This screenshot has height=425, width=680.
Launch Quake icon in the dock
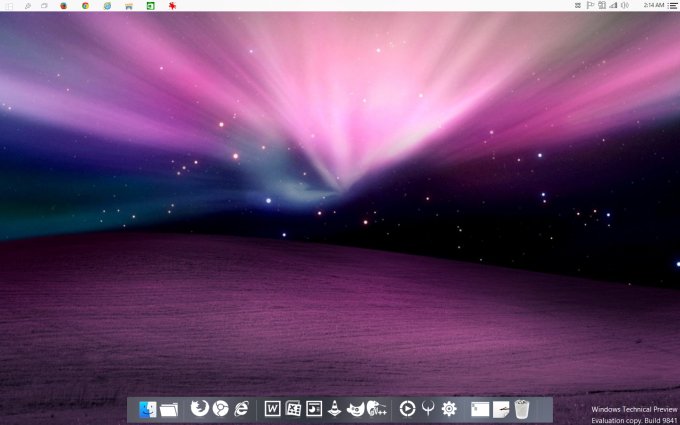[x=428, y=409]
